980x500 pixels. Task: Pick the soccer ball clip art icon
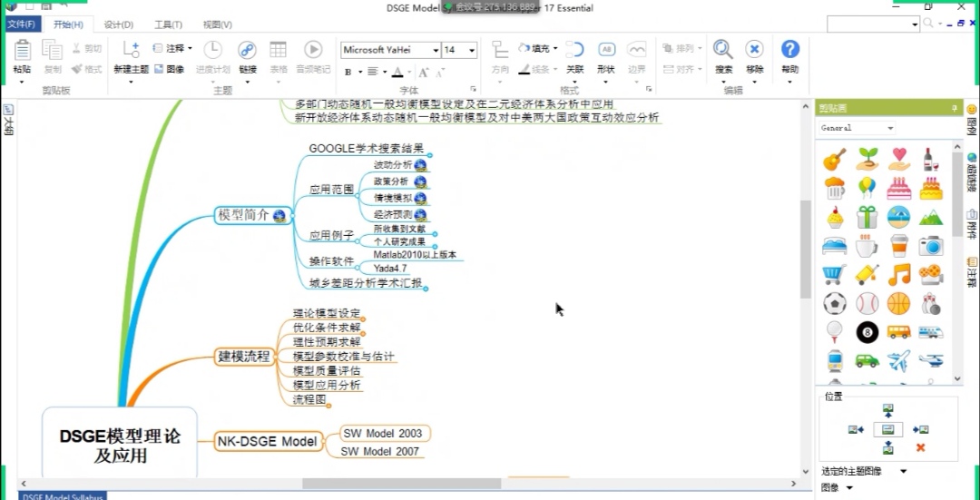pyautogui.click(x=835, y=303)
